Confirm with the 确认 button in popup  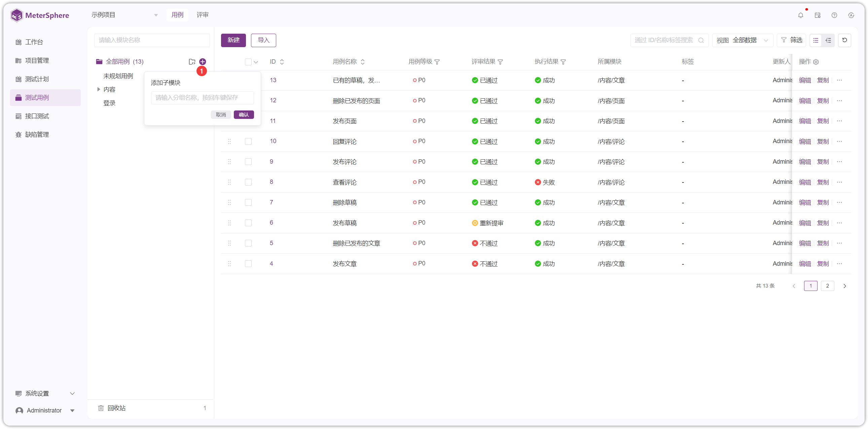[244, 115]
